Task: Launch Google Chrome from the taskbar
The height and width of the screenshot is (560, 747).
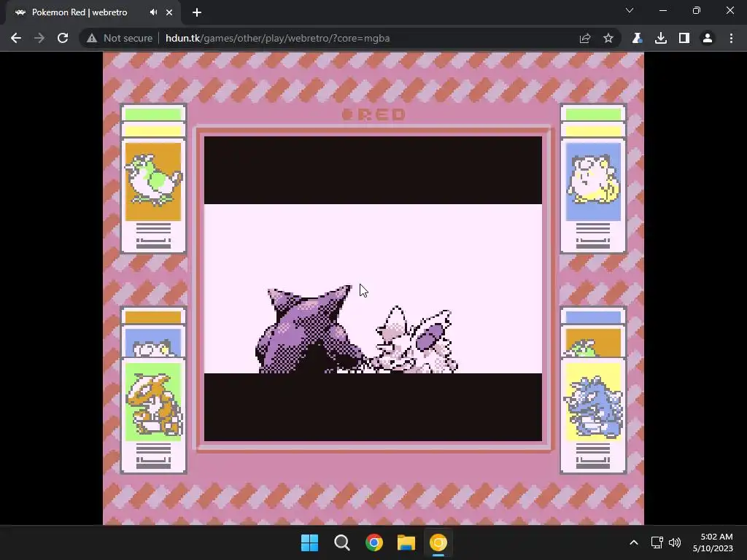Action: (374, 542)
